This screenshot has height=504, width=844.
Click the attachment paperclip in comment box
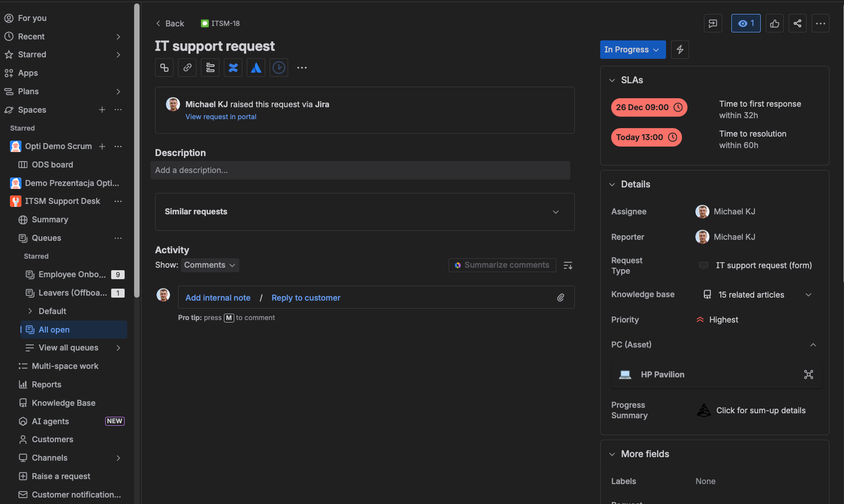pos(560,298)
